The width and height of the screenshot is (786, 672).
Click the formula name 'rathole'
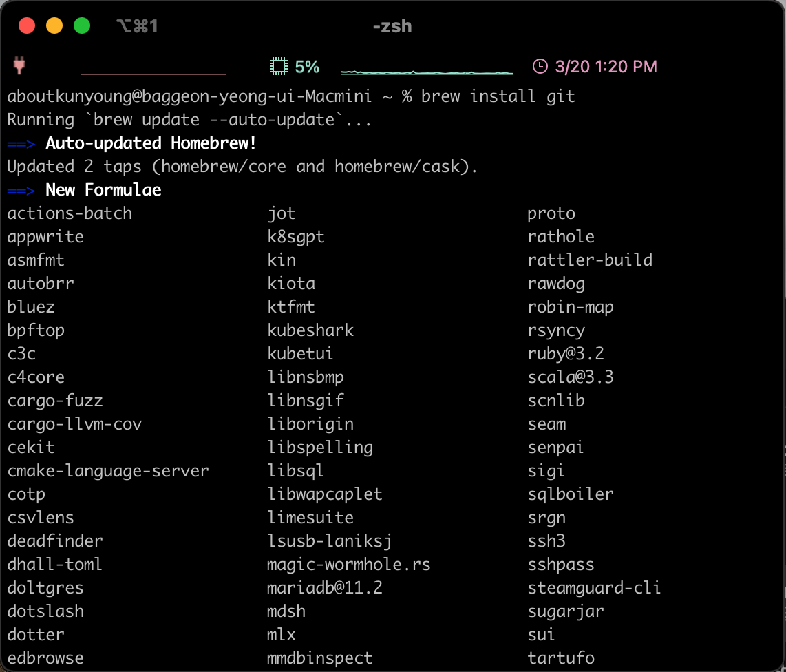click(x=561, y=237)
